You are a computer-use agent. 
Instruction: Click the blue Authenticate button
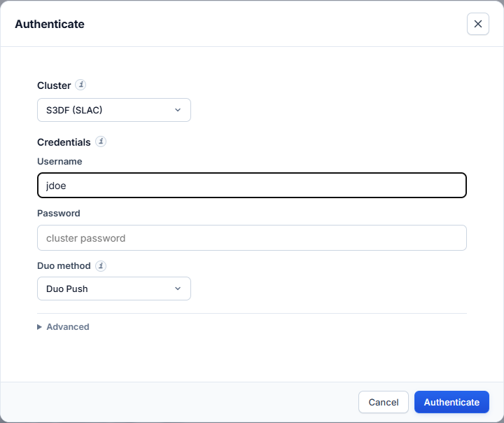pyautogui.click(x=451, y=402)
